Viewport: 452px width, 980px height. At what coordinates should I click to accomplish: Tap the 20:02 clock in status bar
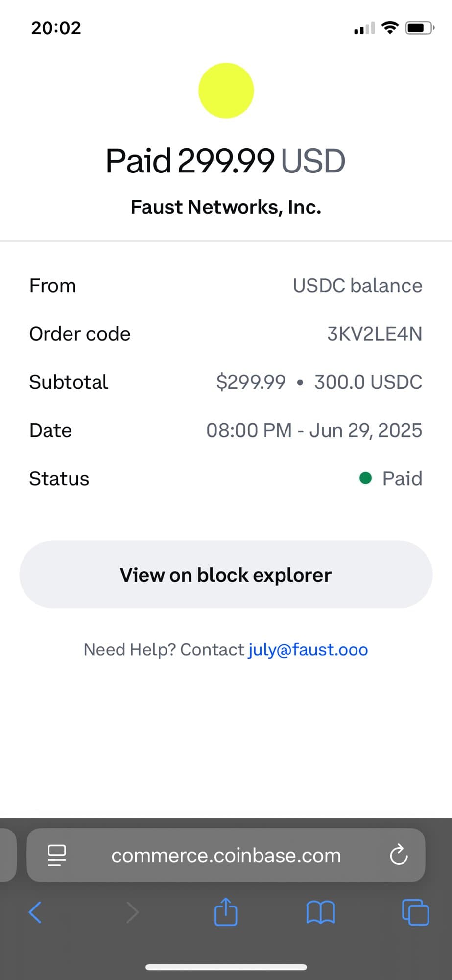coord(56,28)
